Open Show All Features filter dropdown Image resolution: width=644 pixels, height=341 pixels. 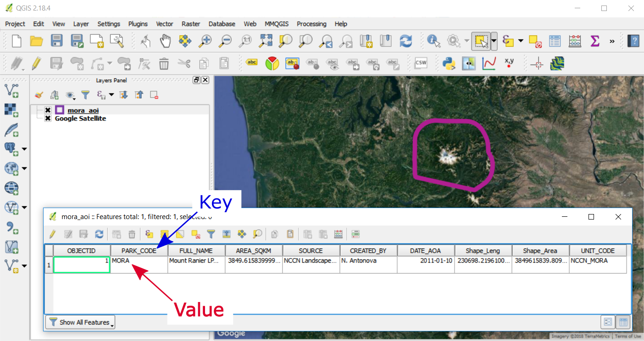coord(80,322)
